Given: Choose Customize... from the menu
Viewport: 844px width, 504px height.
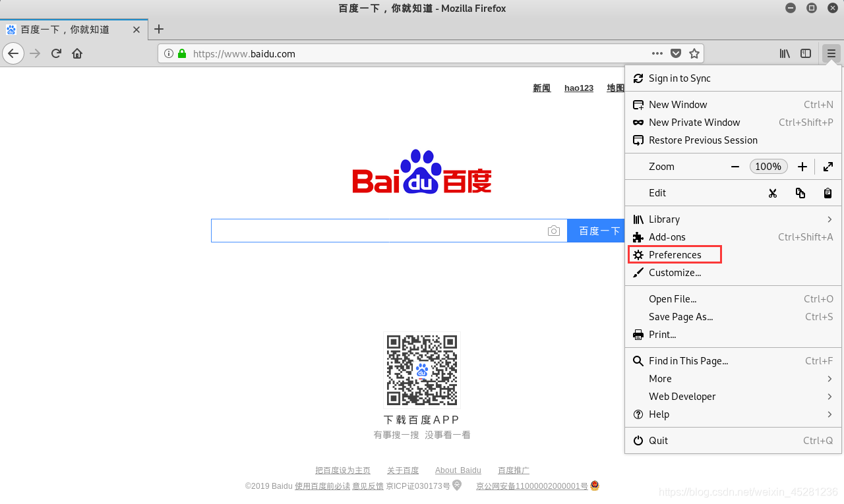Looking at the screenshot, I should (733, 273).
